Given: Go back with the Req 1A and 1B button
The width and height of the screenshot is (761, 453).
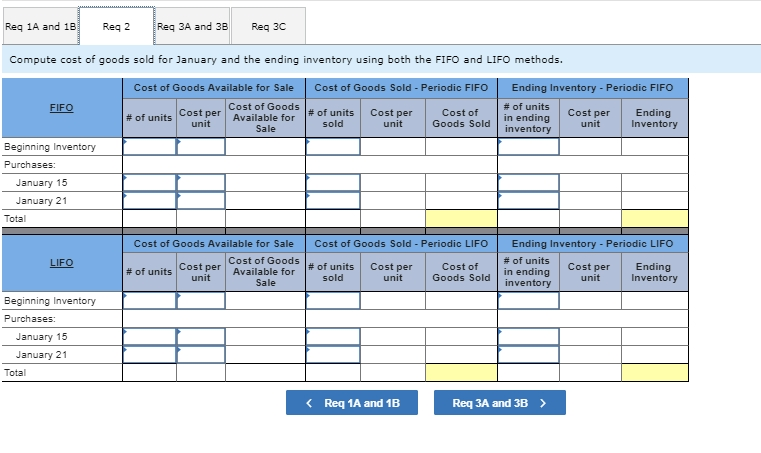Looking at the screenshot, I should point(352,403).
